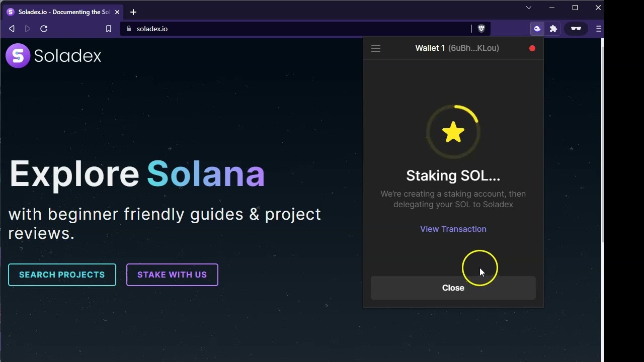Click the yellow star staking icon
644x362 pixels.
453,132
